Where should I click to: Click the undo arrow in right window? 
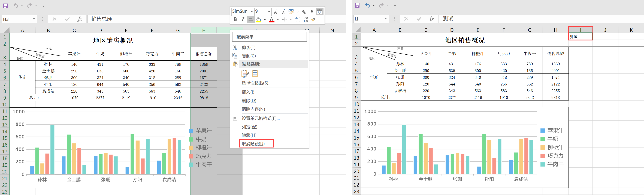(367, 5)
